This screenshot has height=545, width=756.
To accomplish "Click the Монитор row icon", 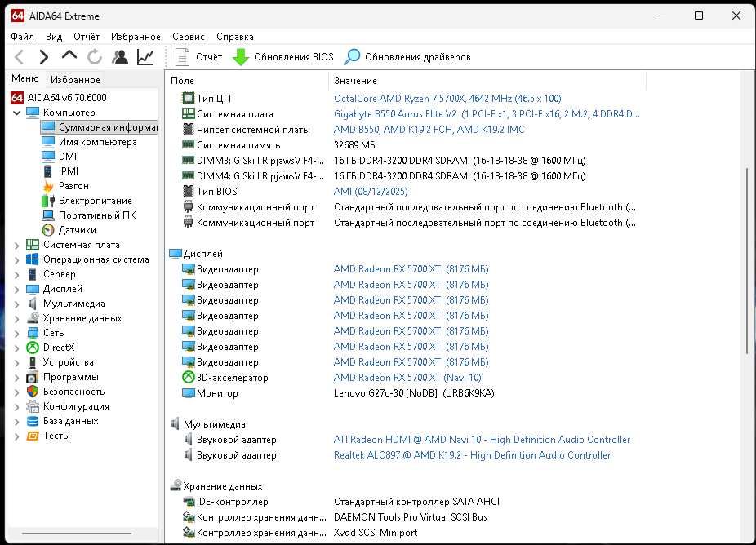I will pos(188,393).
